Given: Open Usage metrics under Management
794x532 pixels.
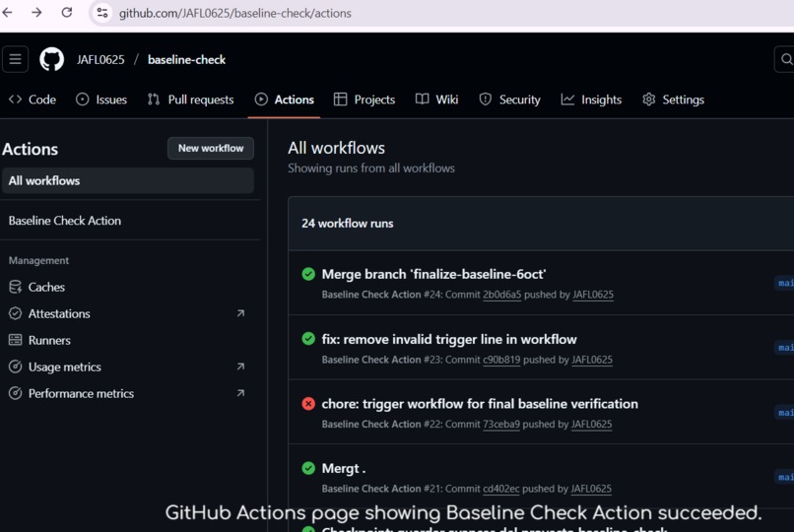Looking at the screenshot, I should point(64,367).
